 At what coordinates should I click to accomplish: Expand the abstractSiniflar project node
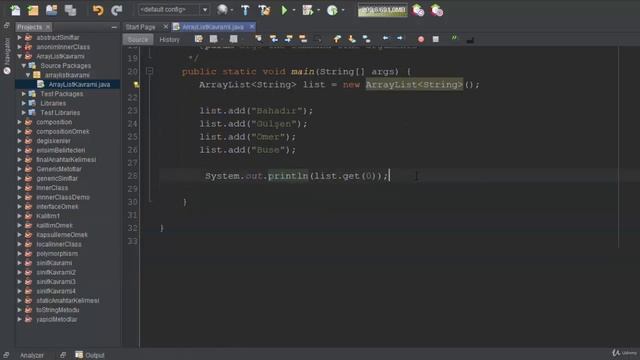pyautogui.click(x=19, y=38)
